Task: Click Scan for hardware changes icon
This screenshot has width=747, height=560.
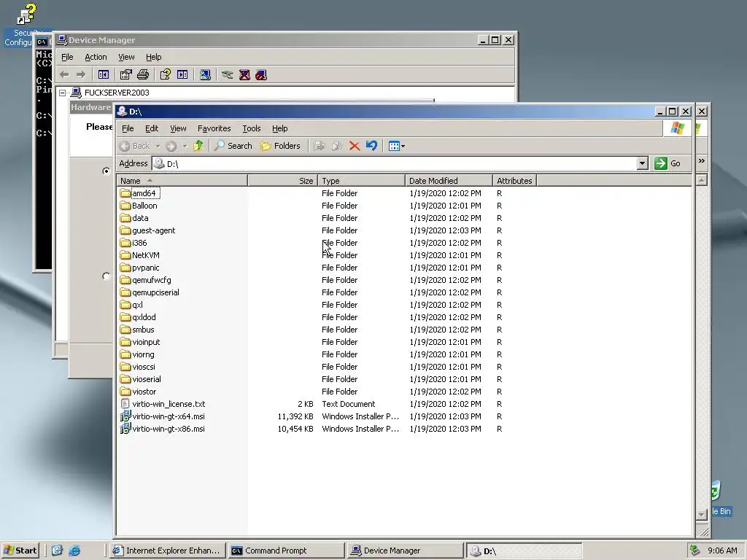Action: [205, 74]
